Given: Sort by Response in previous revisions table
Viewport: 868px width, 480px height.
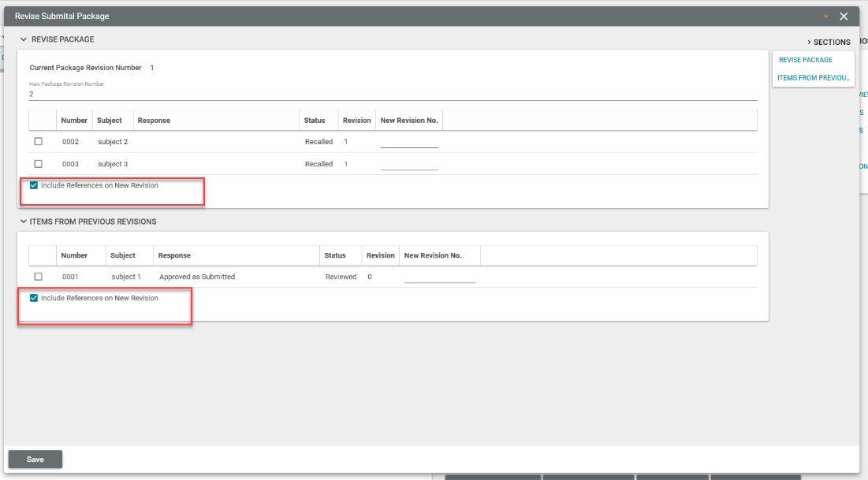Looking at the screenshot, I should click(x=174, y=255).
